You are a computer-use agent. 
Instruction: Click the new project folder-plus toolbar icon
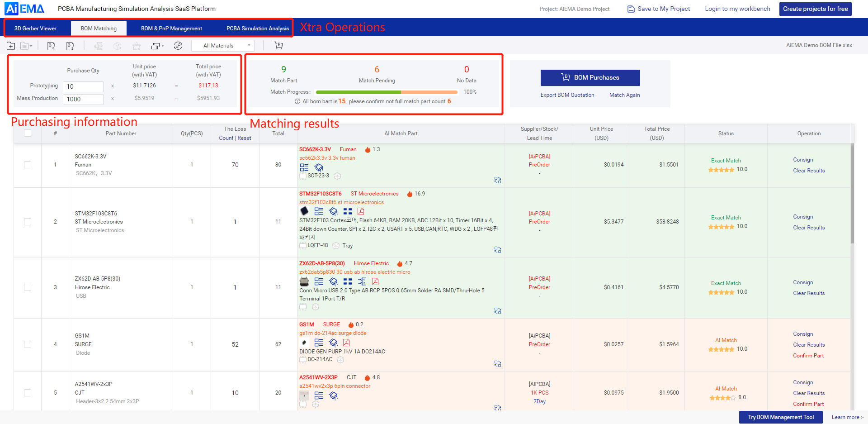11,46
